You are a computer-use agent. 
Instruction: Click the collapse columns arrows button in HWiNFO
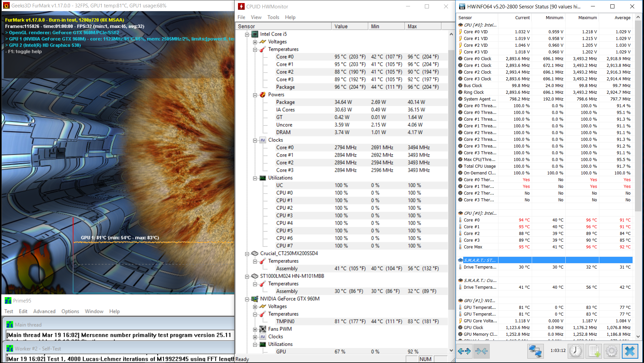click(x=481, y=351)
